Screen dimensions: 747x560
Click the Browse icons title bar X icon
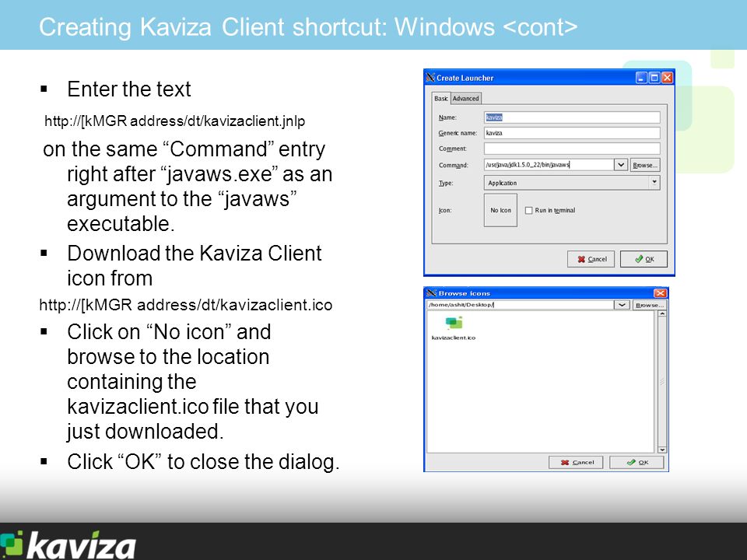[x=432, y=293]
